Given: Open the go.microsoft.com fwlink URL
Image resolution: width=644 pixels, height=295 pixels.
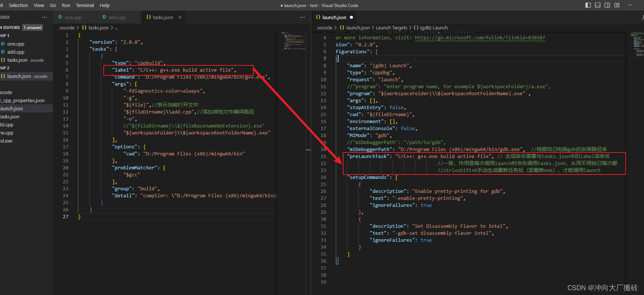Looking at the screenshot, I should coord(480,37).
